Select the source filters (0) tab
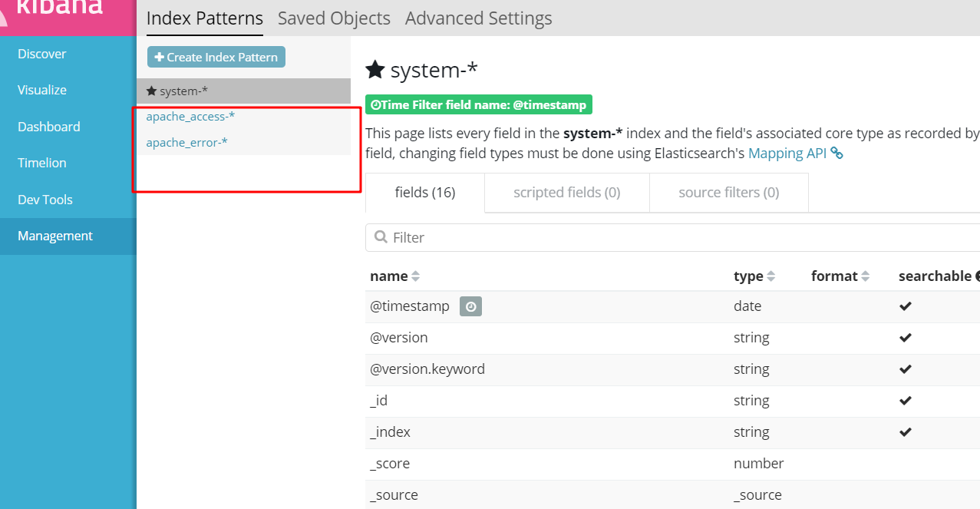The width and height of the screenshot is (980, 509). (x=729, y=193)
